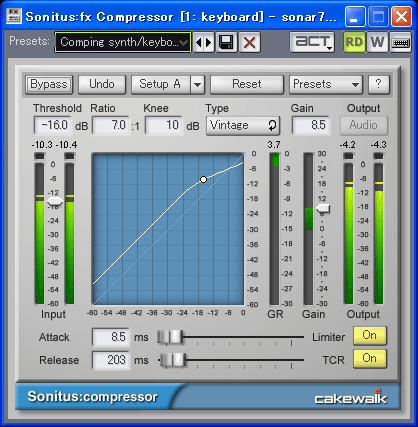
Task: Toggle the Limiter On button
Action: (x=370, y=336)
